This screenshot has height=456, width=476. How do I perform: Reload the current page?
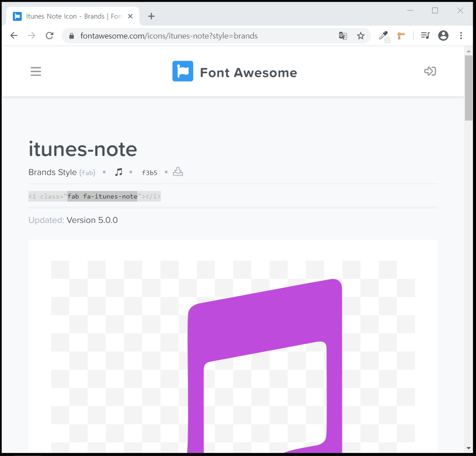(x=50, y=36)
